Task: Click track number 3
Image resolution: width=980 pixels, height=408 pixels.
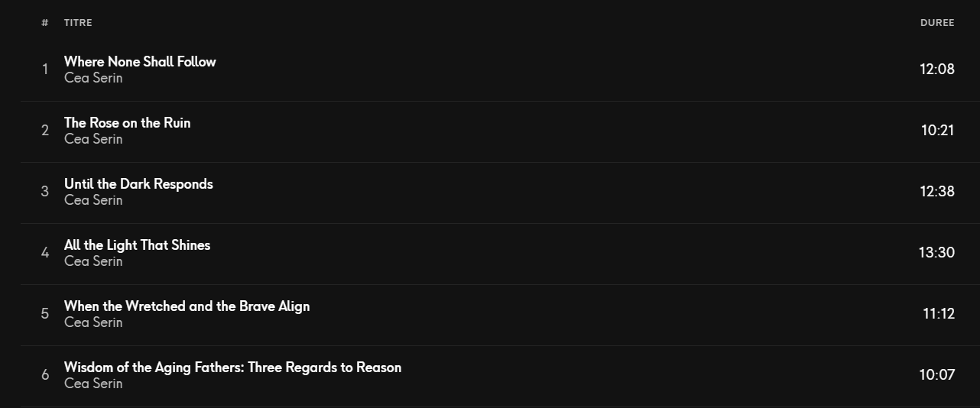Action: [x=45, y=192]
